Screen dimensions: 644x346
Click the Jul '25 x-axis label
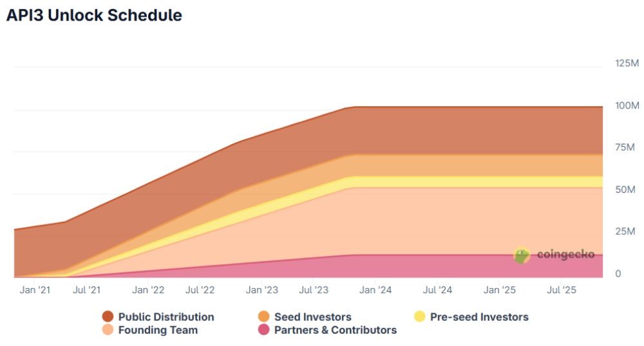(562, 290)
